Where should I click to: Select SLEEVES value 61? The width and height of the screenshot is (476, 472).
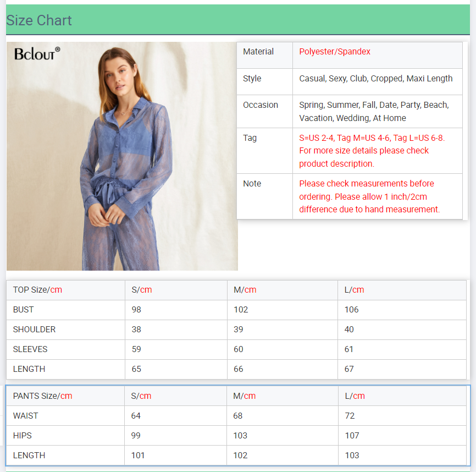[349, 349]
